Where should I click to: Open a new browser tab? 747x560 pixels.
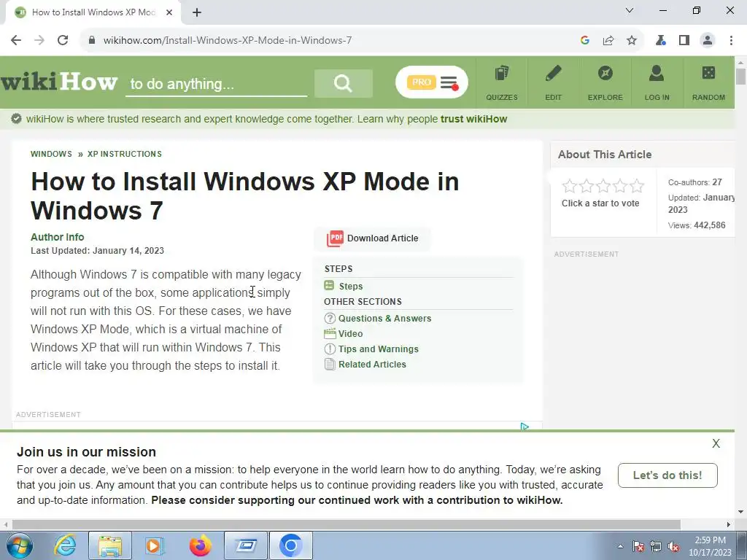pyautogui.click(x=197, y=12)
